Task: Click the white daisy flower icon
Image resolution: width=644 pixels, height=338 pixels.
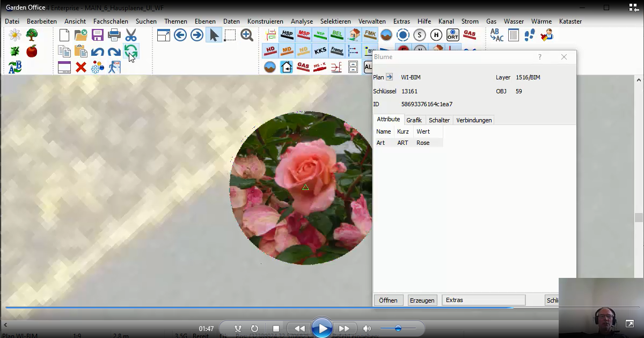Action: [x=15, y=35]
